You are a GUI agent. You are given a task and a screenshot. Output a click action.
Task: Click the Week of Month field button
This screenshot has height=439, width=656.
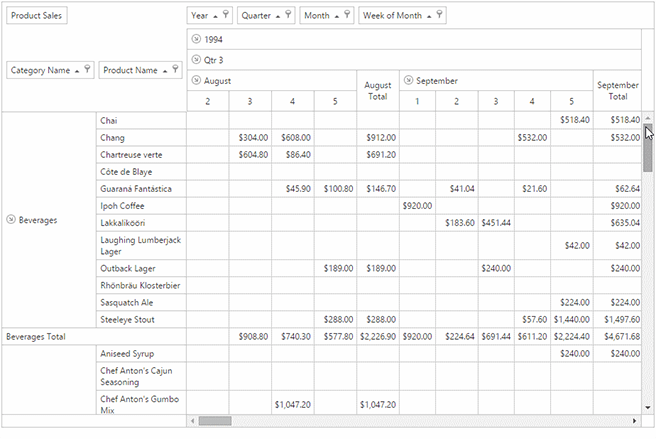pyautogui.click(x=402, y=15)
